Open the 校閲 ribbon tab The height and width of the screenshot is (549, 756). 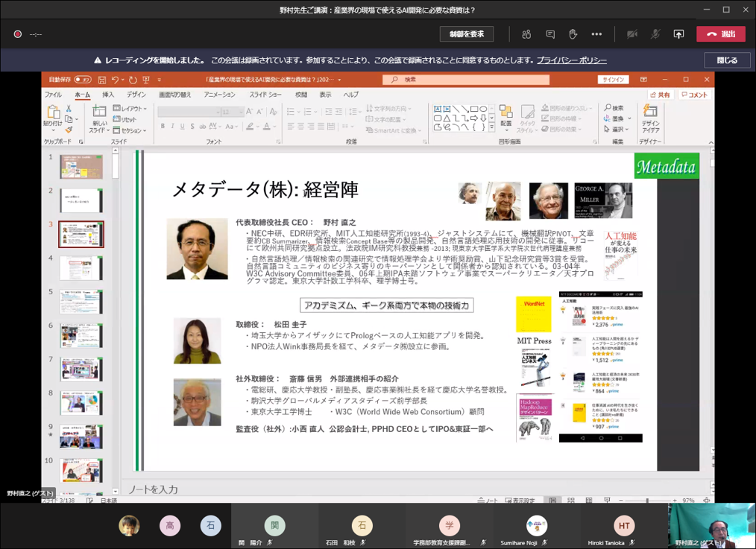[301, 95]
